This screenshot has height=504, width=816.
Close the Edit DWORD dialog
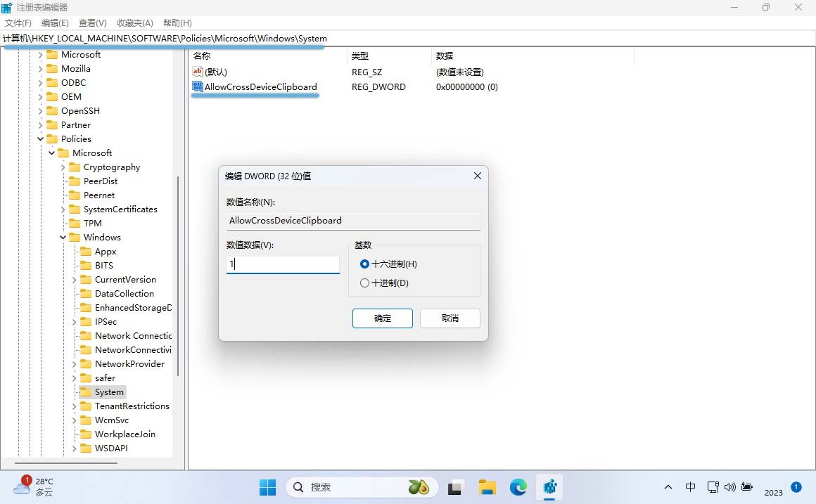click(477, 176)
